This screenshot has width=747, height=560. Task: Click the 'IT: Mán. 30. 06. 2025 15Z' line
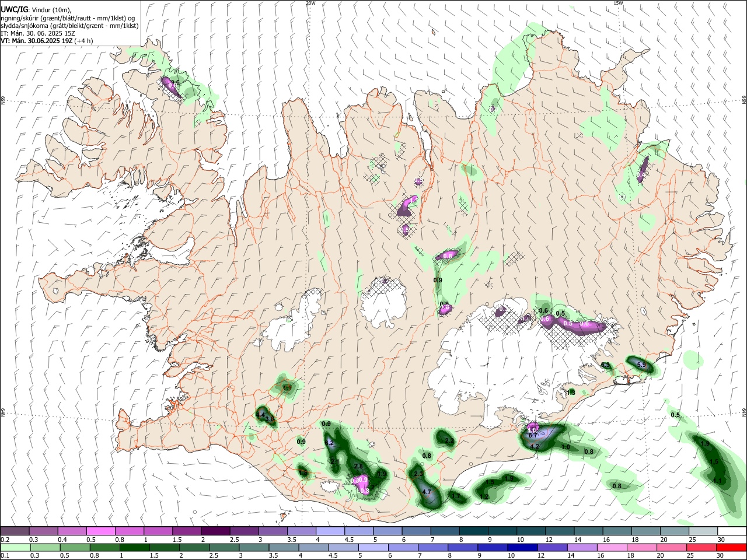tap(38, 33)
